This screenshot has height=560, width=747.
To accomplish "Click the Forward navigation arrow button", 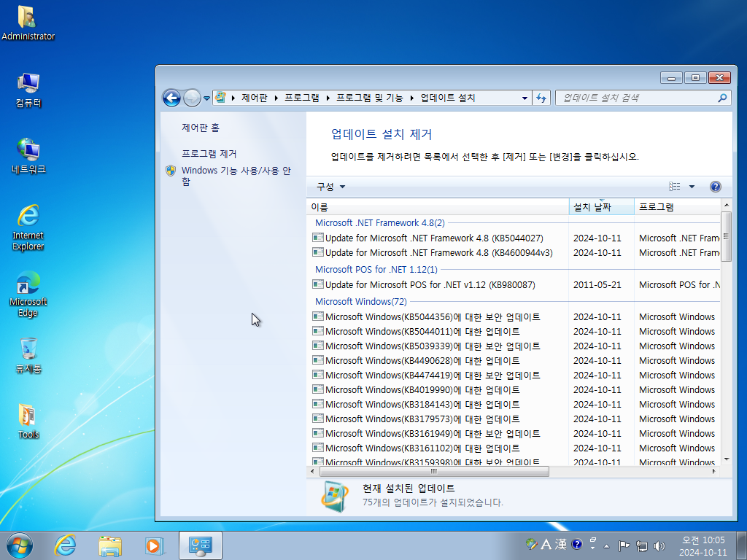I will pos(192,98).
